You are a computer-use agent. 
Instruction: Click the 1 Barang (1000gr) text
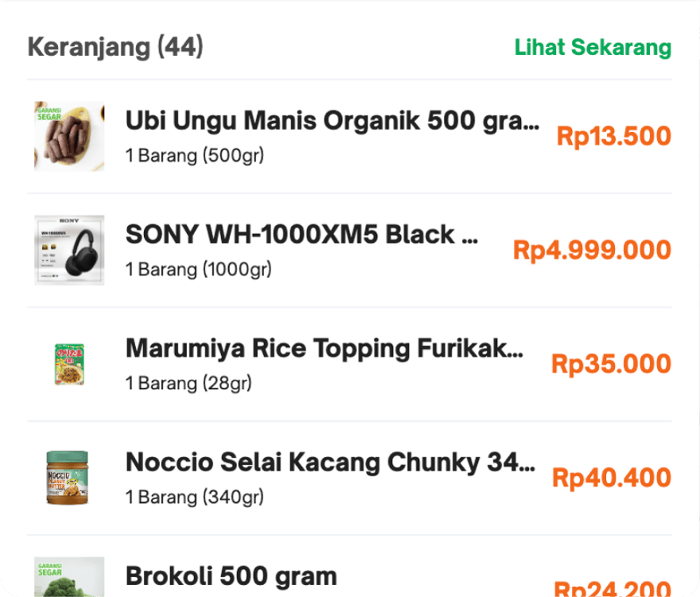pos(199,270)
